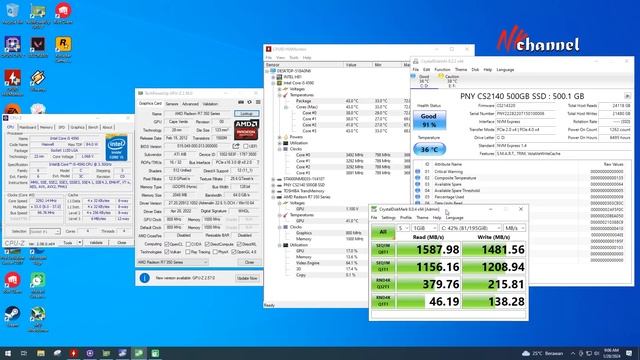
Task: Click the Close button in GPU-Z
Action: tap(249, 262)
